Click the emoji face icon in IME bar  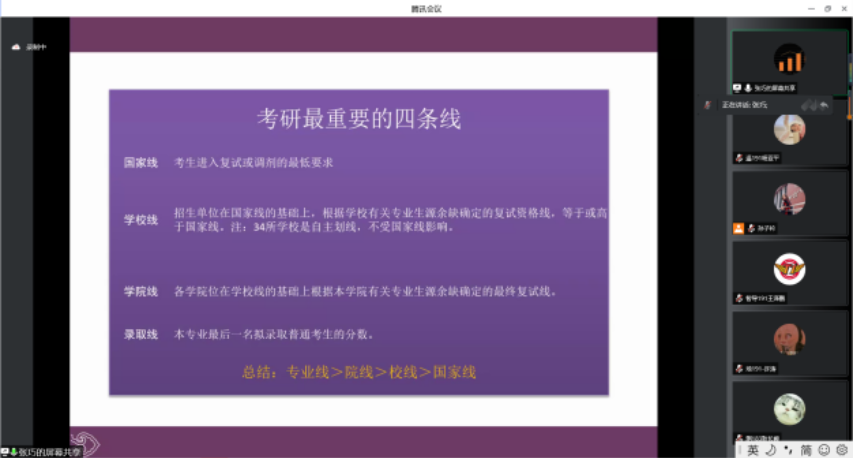click(x=823, y=450)
